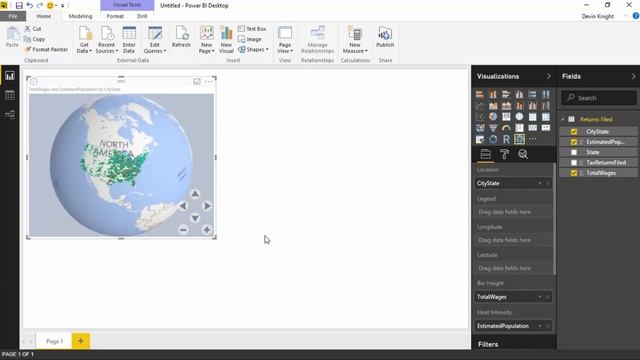Undo the last action
640x360 pixels.
29,6
